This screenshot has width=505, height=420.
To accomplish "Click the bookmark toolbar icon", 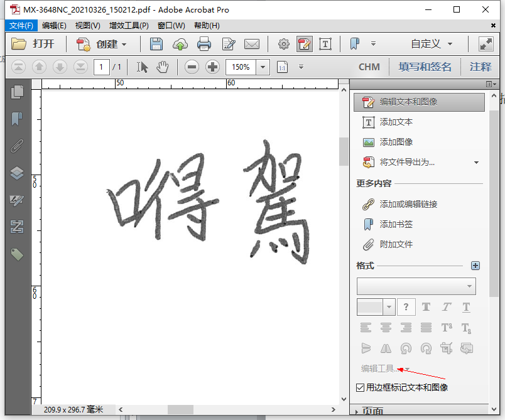I will tap(355, 44).
